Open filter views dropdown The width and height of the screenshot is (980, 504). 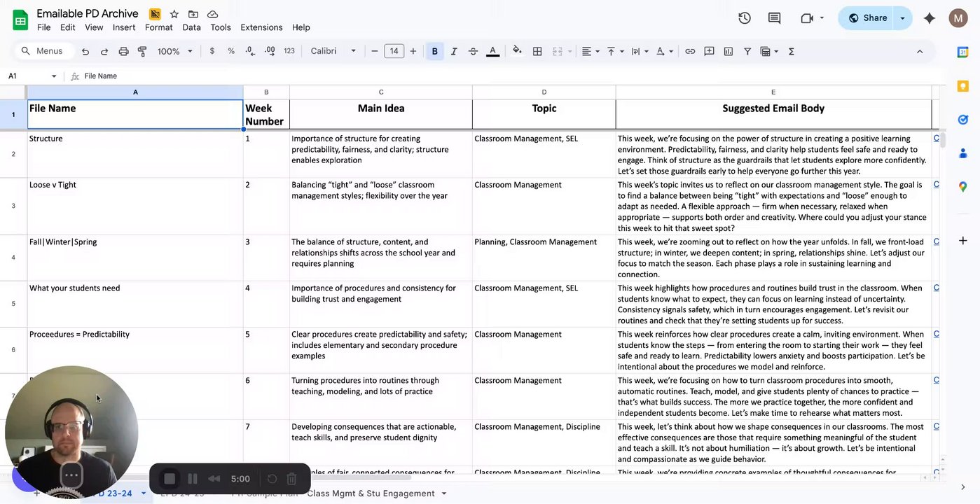tap(769, 51)
